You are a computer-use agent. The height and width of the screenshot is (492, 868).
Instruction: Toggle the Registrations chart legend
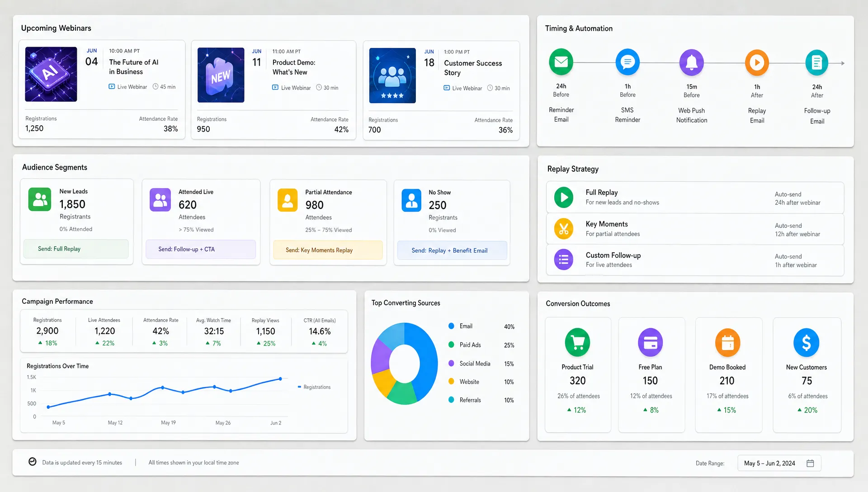tap(314, 387)
